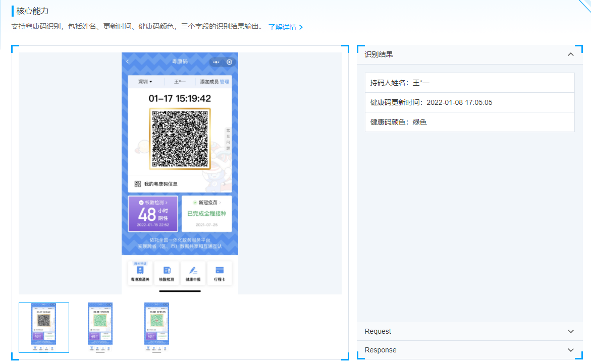
Task: Click the 健康申报 icon
Action: click(x=193, y=273)
